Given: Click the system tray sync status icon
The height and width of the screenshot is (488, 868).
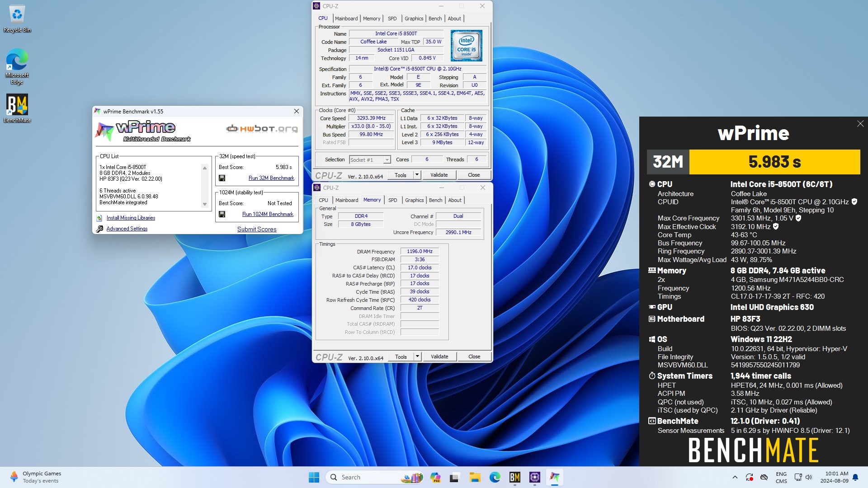Looking at the screenshot, I should point(749,477).
